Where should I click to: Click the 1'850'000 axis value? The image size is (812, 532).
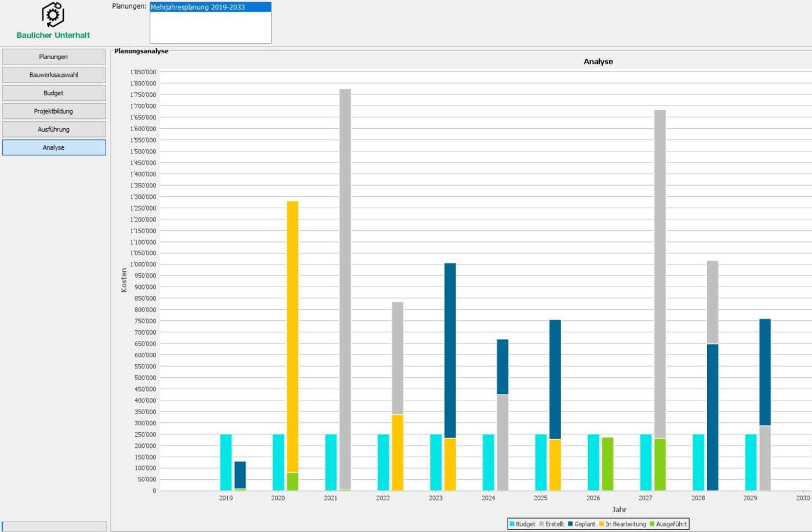click(x=143, y=72)
